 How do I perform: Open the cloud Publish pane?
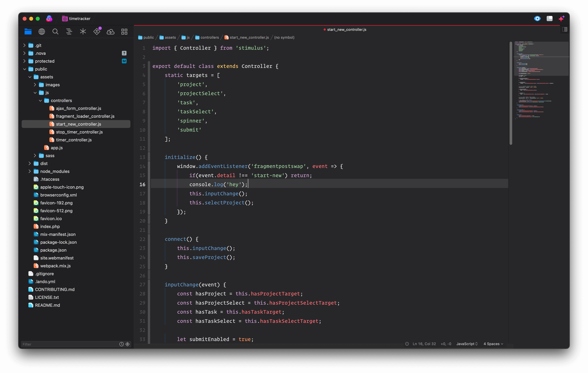(111, 31)
